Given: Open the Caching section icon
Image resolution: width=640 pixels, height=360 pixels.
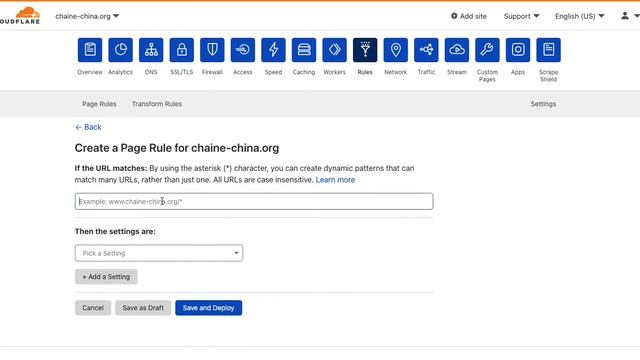Looking at the screenshot, I should pyautogui.click(x=304, y=50).
